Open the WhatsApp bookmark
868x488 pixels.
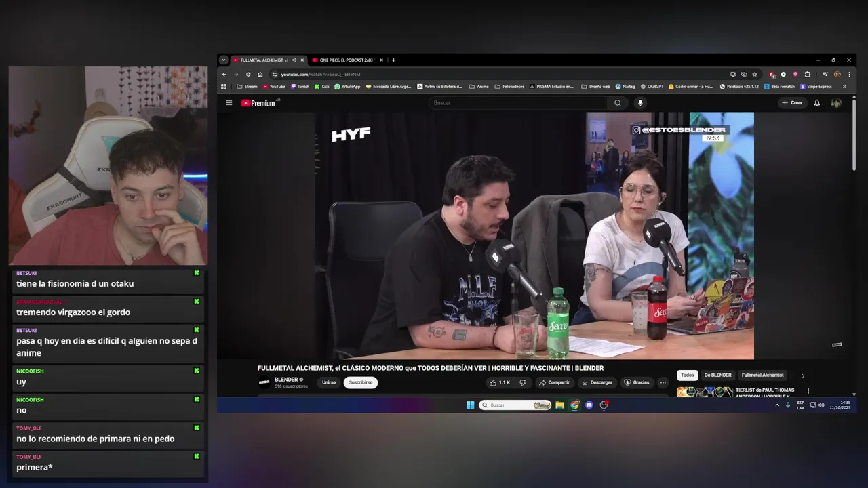tap(347, 87)
